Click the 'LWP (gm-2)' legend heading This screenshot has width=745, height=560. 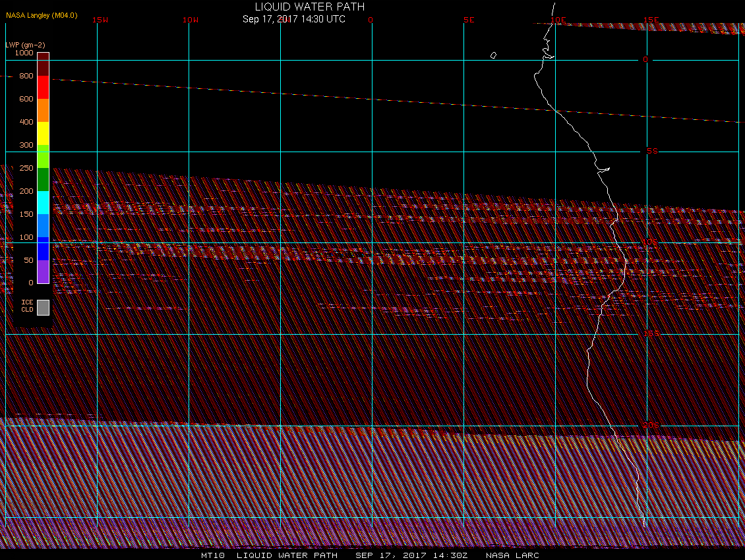click(25, 45)
